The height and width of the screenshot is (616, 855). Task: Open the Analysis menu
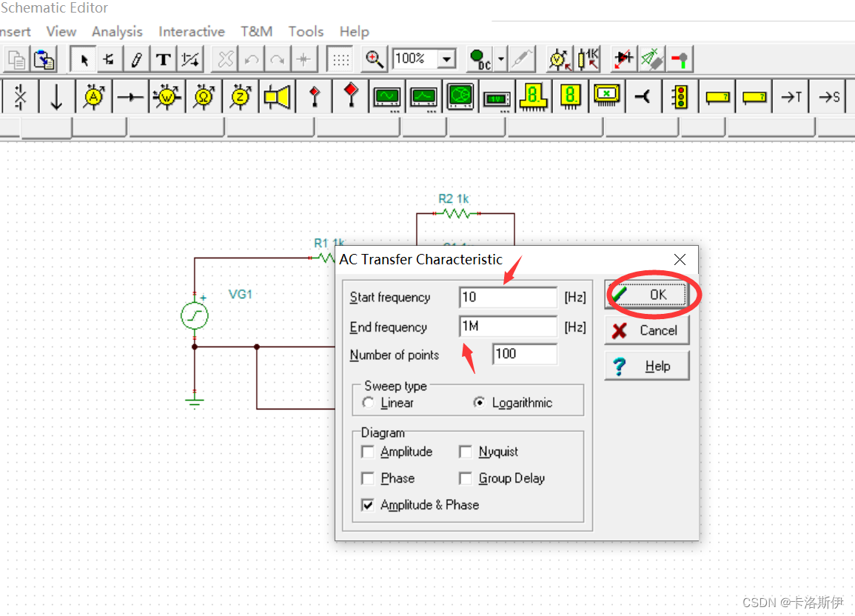[117, 32]
